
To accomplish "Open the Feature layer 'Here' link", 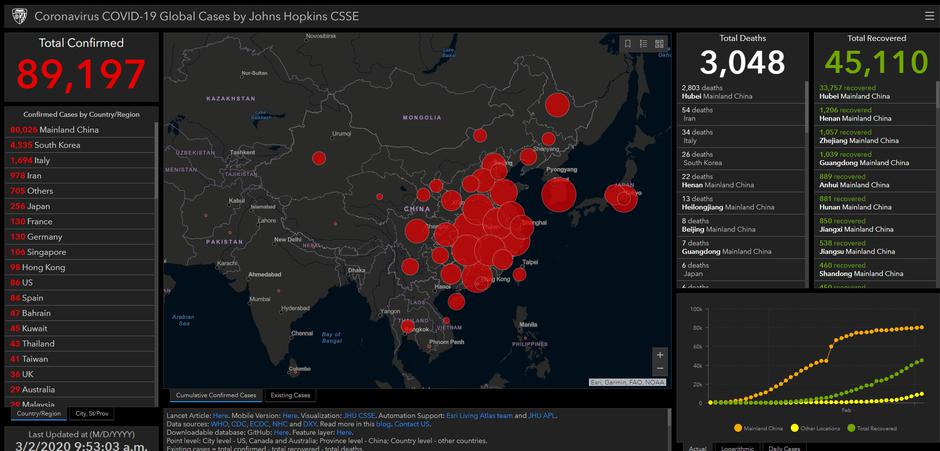I will tap(344, 432).
